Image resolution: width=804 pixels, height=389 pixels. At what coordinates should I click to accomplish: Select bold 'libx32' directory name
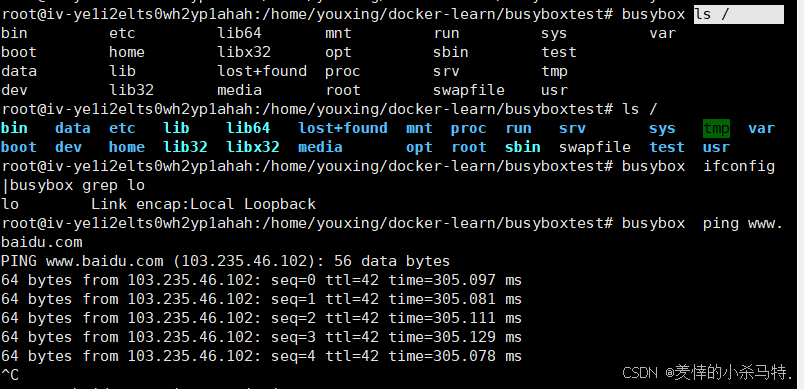[253, 147]
